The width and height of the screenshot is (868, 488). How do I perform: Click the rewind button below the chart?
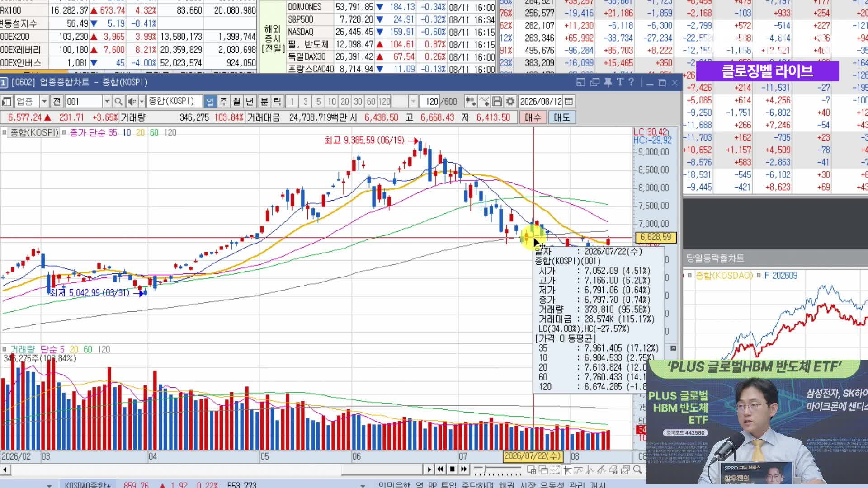(x=440, y=469)
